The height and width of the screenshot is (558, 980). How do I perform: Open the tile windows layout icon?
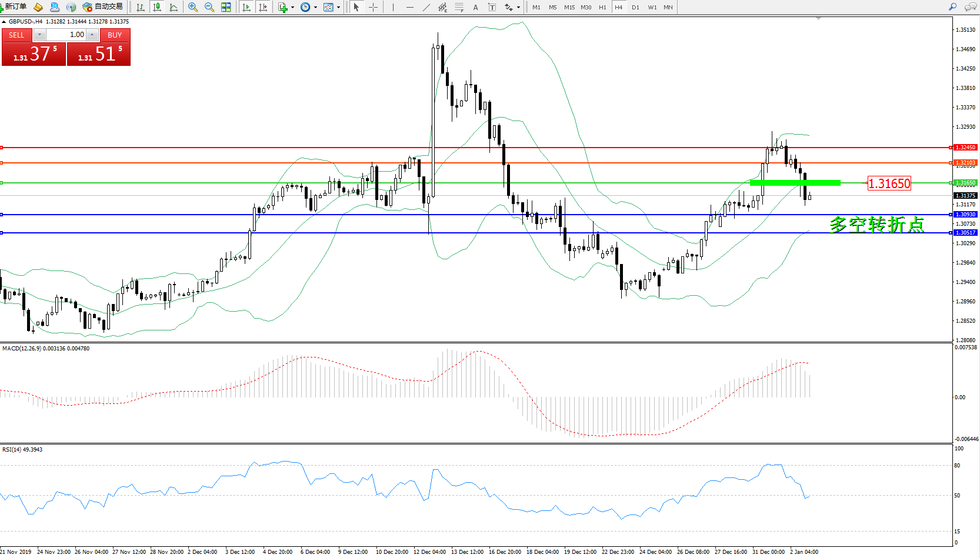(x=226, y=7)
